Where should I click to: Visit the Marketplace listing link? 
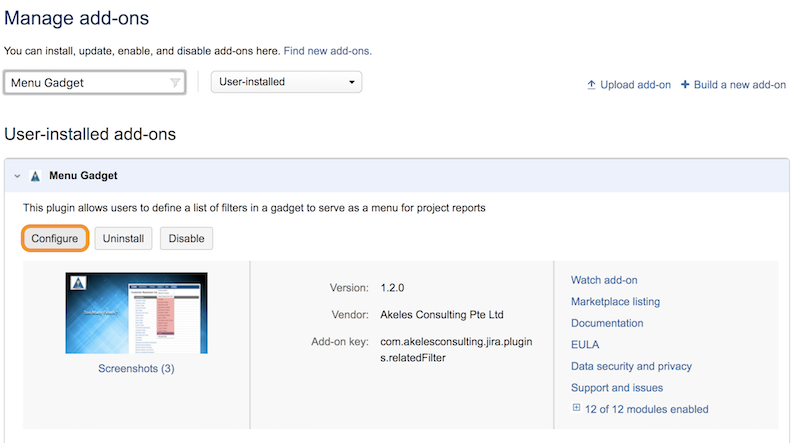pos(615,301)
